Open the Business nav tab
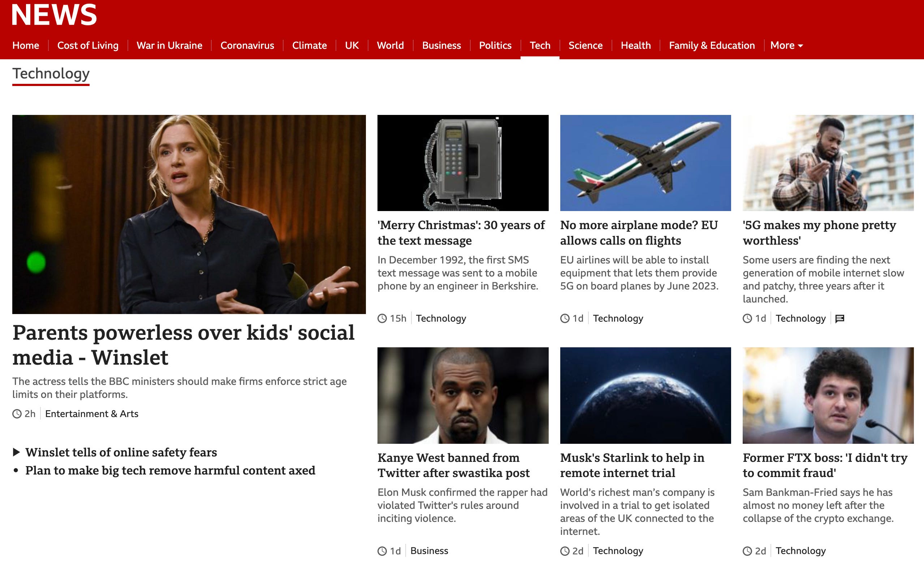The height and width of the screenshot is (571, 924). [x=442, y=46]
